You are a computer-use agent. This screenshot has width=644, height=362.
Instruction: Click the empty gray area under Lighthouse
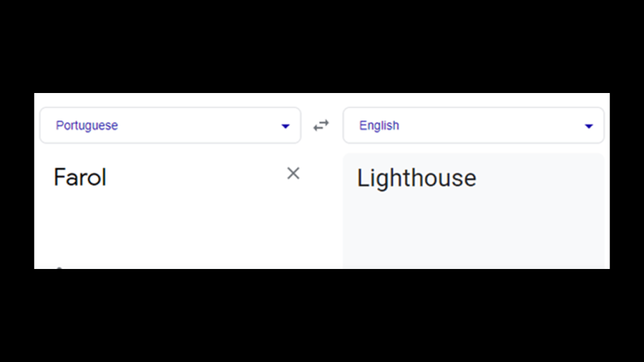473,233
